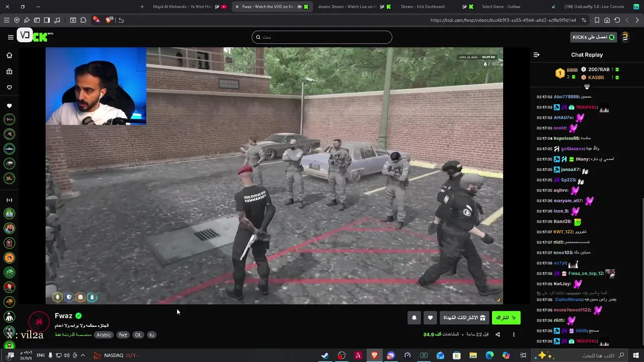Click the user profile avatar top right
Image resolution: width=644 pixels, height=362 pixels.
click(625, 37)
